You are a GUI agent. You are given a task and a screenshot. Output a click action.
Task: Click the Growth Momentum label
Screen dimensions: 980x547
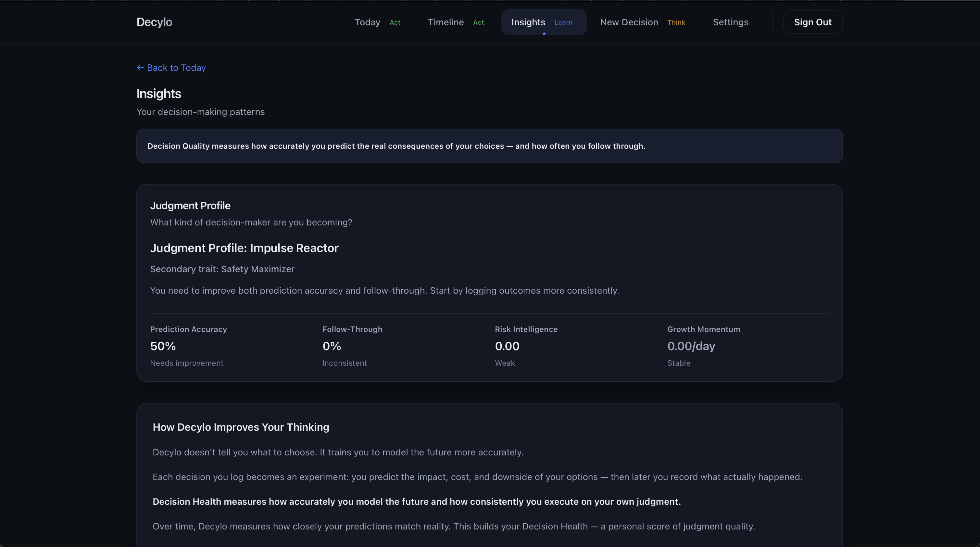coord(704,329)
